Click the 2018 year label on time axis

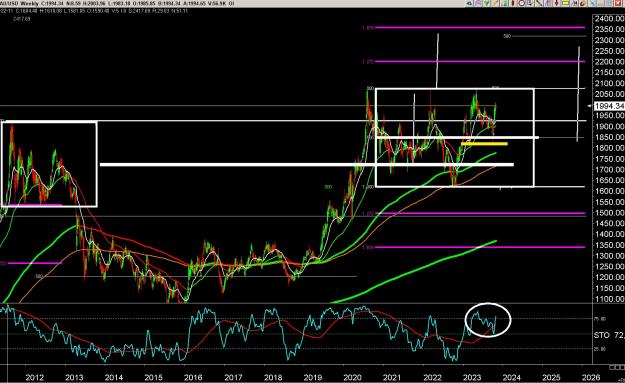point(273,377)
